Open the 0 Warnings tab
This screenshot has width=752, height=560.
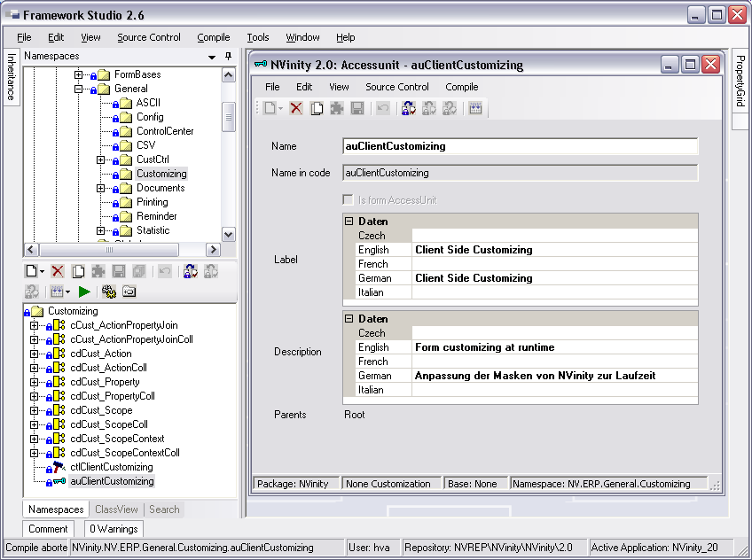[114, 529]
